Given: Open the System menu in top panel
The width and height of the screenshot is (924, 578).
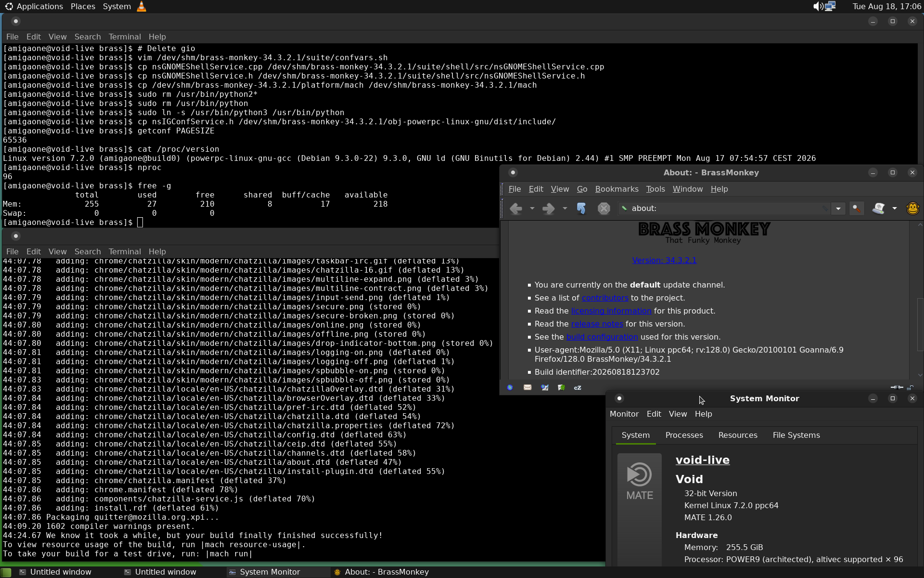Looking at the screenshot, I should pyautogui.click(x=117, y=6).
